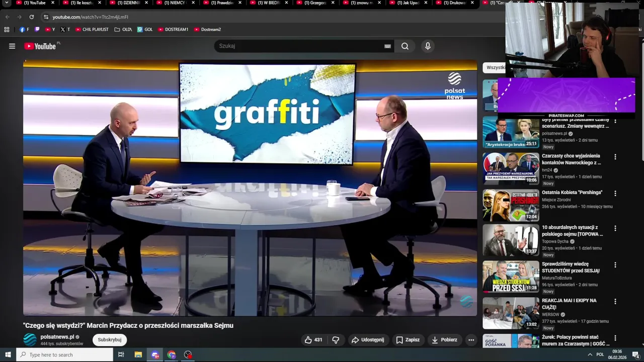
Task: Click the address bar URL
Action: pos(91,17)
